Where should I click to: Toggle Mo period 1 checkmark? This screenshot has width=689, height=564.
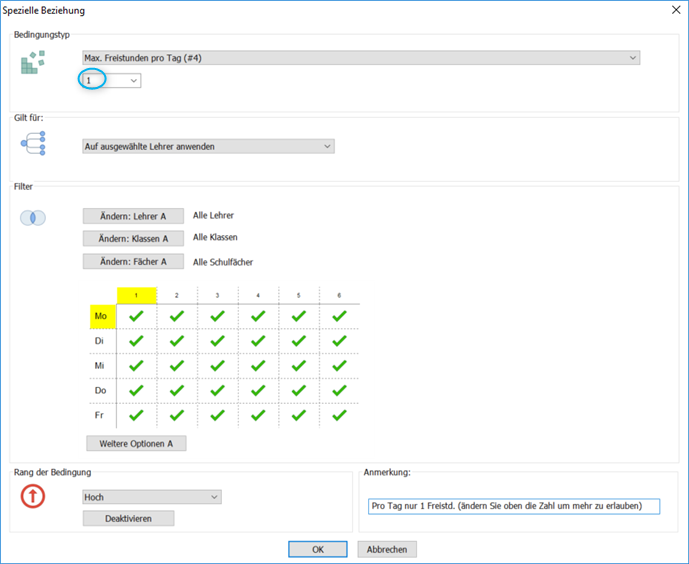click(x=136, y=316)
